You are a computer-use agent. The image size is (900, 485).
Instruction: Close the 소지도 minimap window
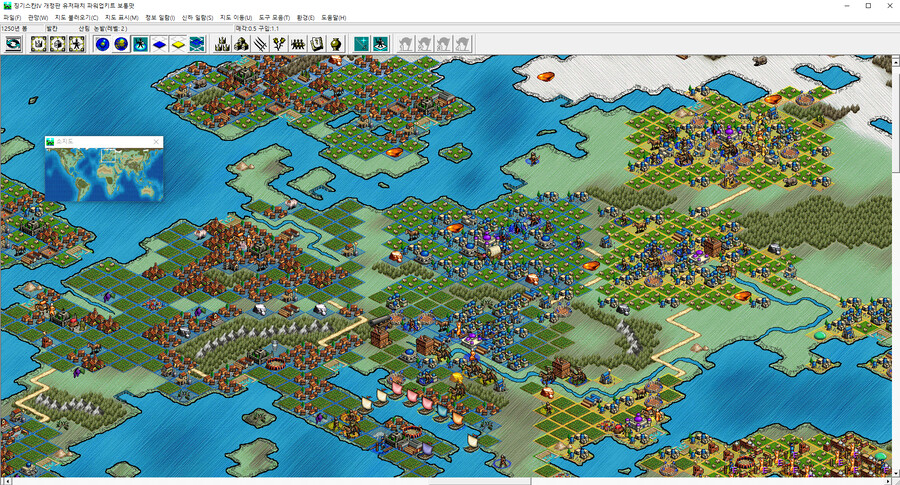pyautogui.click(x=156, y=142)
